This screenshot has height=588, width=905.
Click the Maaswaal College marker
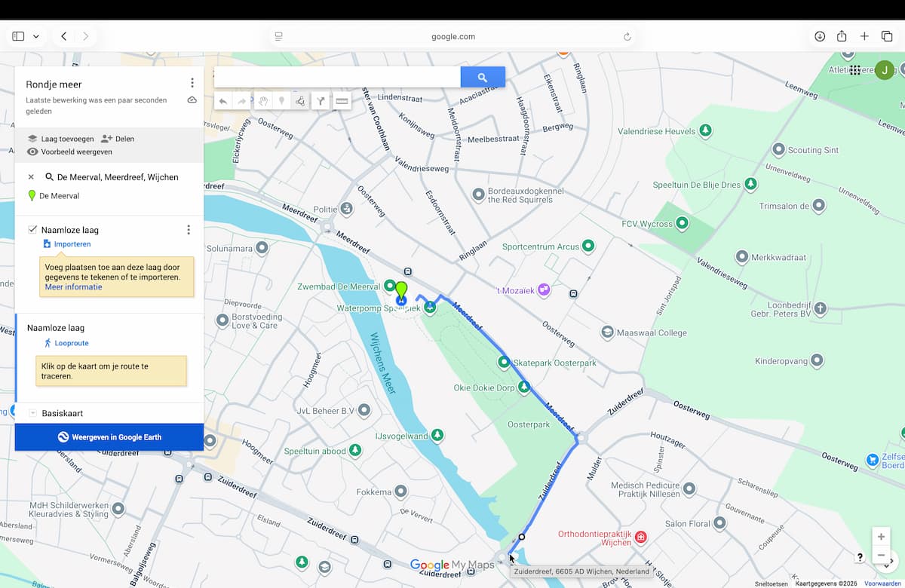[x=607, y=332]
